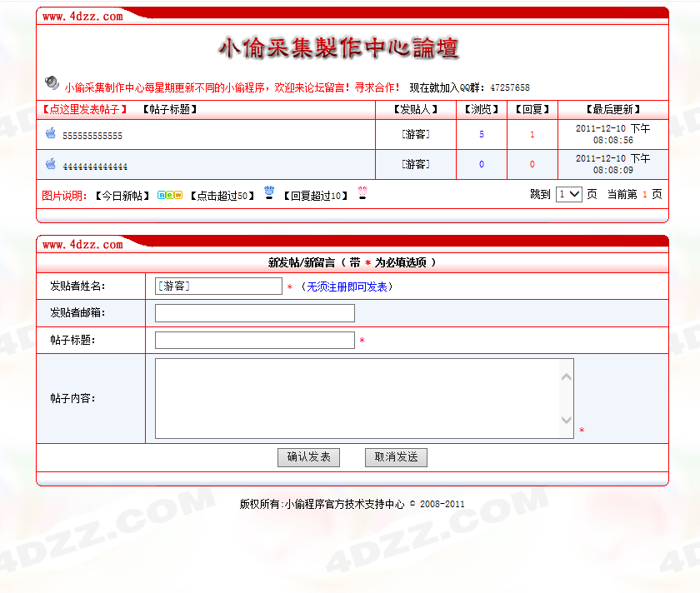This screenshot has width=700, height=593.
Task: Click the icon beside post 4444444444444
Action: click(x=51, y=164)
